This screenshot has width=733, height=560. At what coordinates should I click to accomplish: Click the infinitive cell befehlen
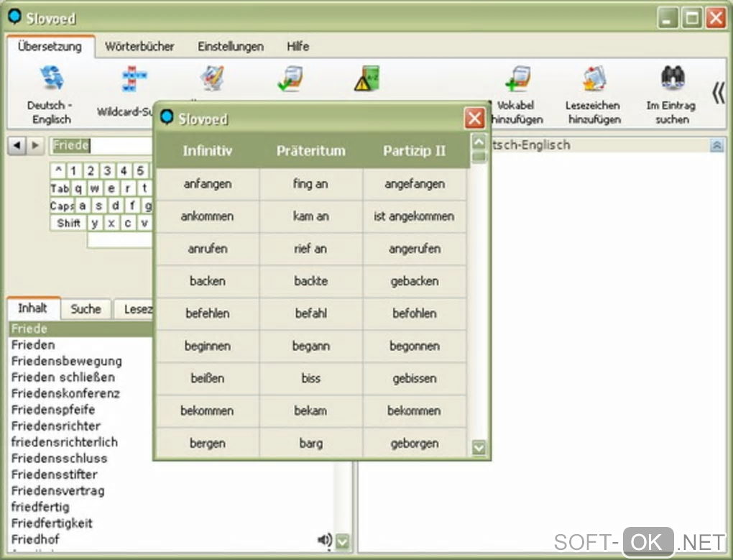point(208,313)
